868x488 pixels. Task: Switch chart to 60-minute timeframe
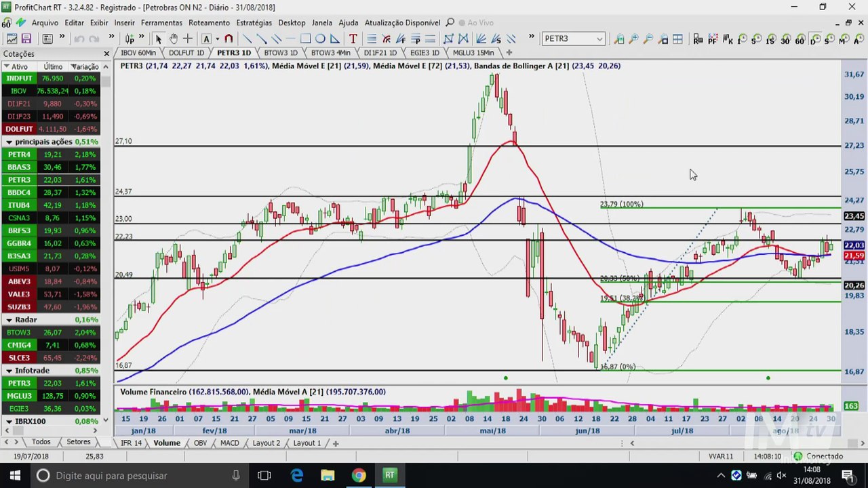pyautogui.click(x=800, y=39)
